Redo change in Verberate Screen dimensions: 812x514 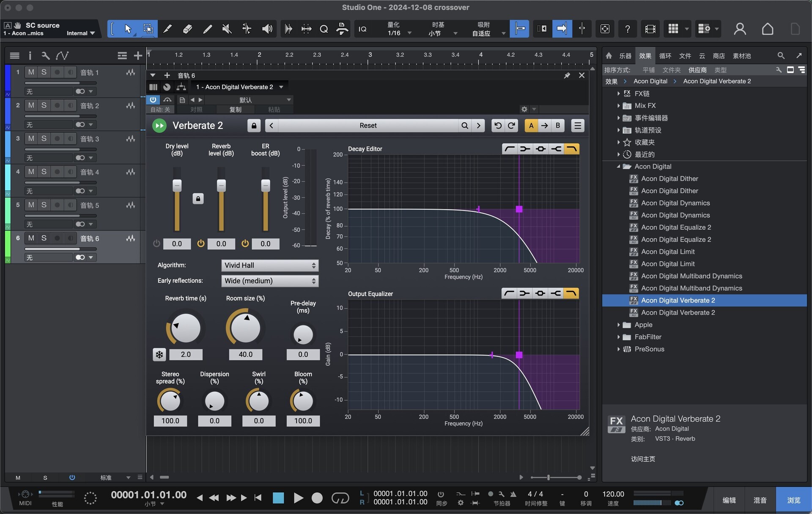511,126
